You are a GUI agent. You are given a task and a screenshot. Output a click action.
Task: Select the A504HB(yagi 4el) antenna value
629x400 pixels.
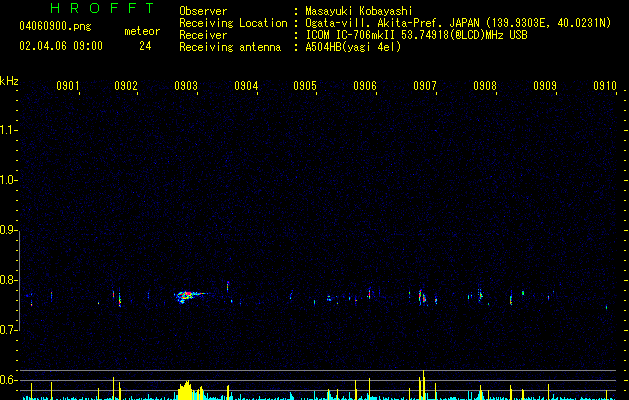[x=353, y=47]
